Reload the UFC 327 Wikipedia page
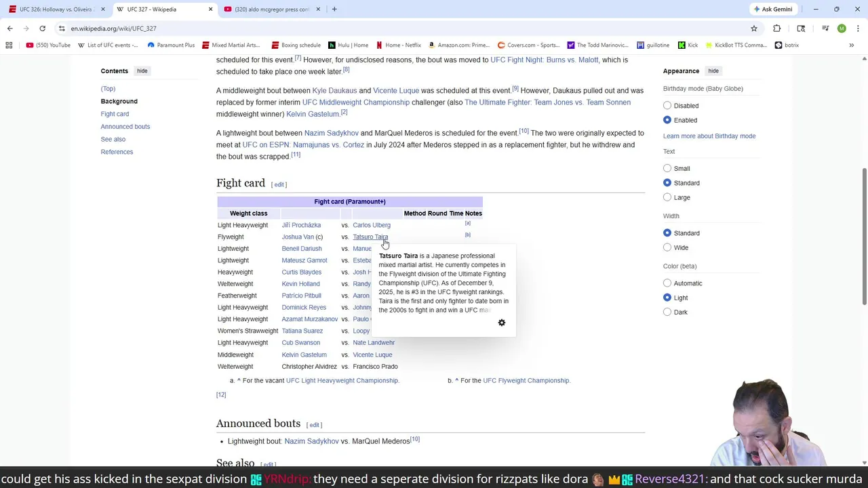Screen dimensions: 868x488 click(42, 28)
